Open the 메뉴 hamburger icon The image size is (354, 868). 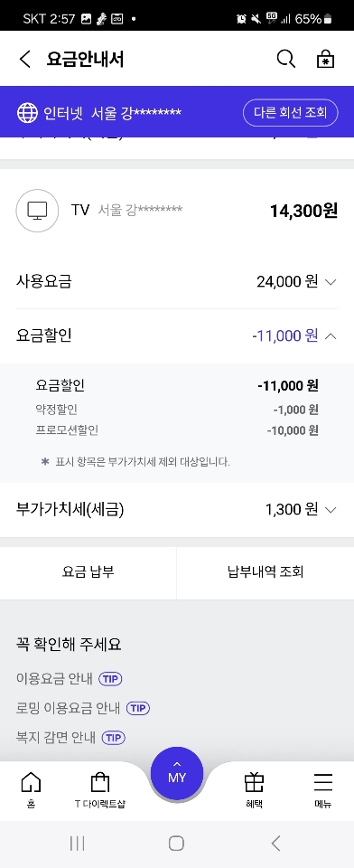click(323, 782)
